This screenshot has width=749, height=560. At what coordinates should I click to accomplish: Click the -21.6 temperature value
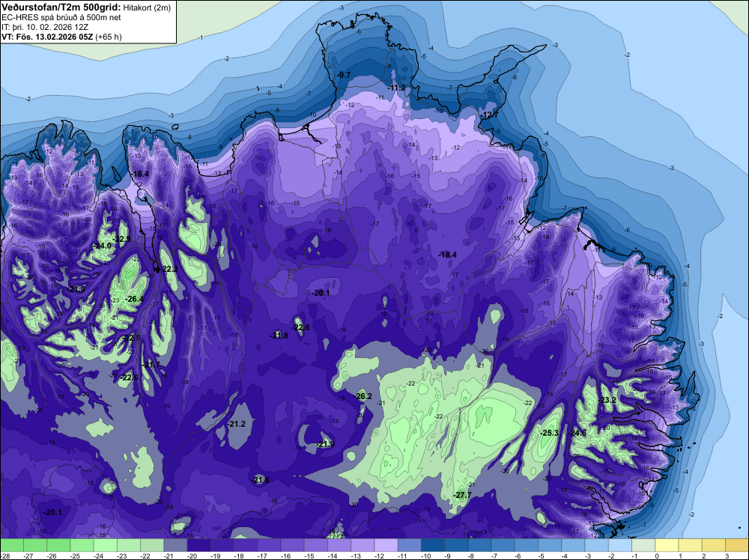click(x=261, y=481)
